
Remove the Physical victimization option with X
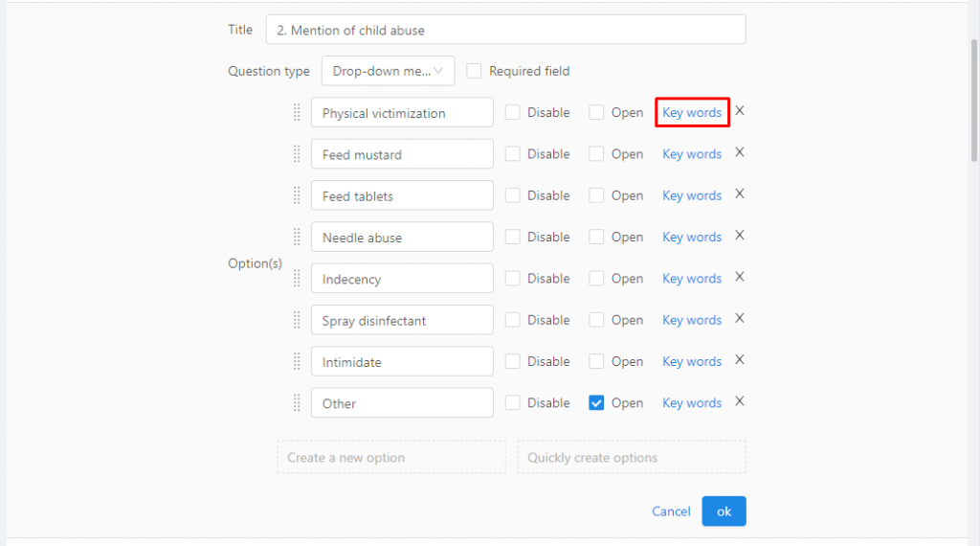[740, 111]
